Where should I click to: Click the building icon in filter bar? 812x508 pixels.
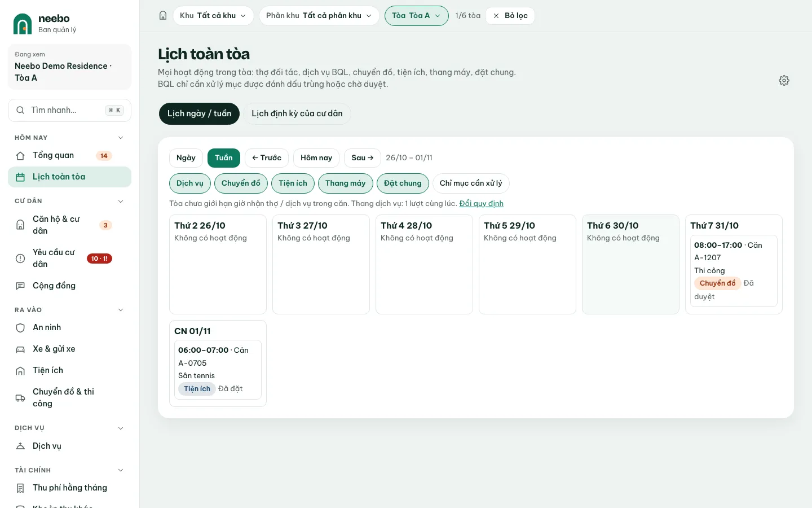[163, 16]
